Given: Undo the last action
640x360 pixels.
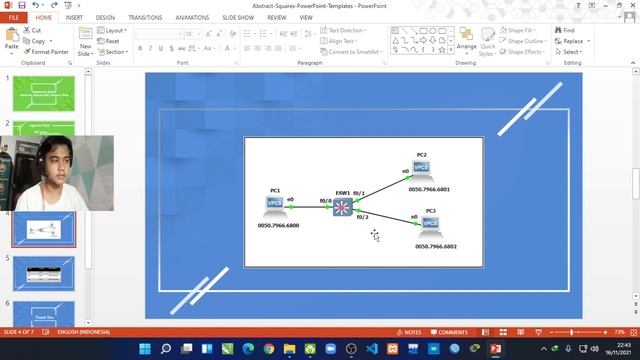Looking at the screenshot, I should coord(36,5).
